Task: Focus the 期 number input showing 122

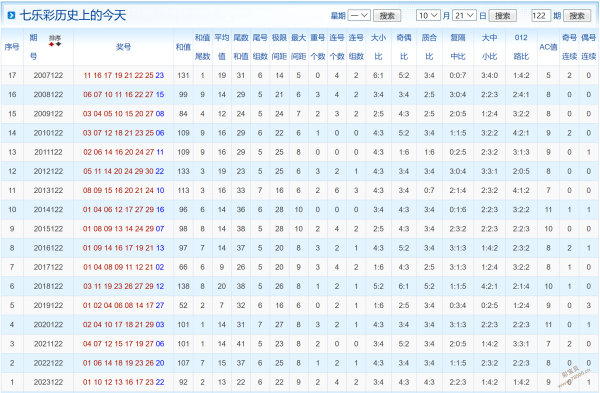Action: point(541,15)
